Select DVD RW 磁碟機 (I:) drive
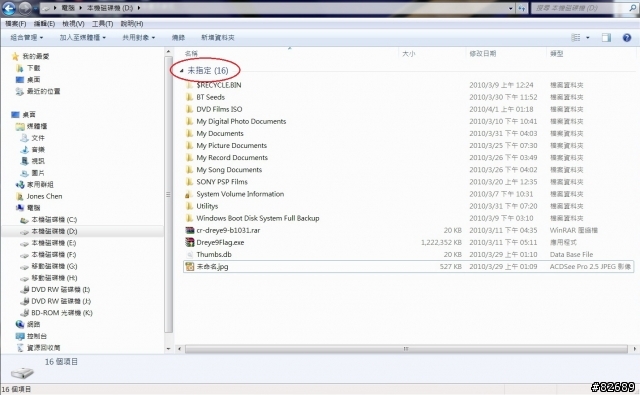 (60, 289)
